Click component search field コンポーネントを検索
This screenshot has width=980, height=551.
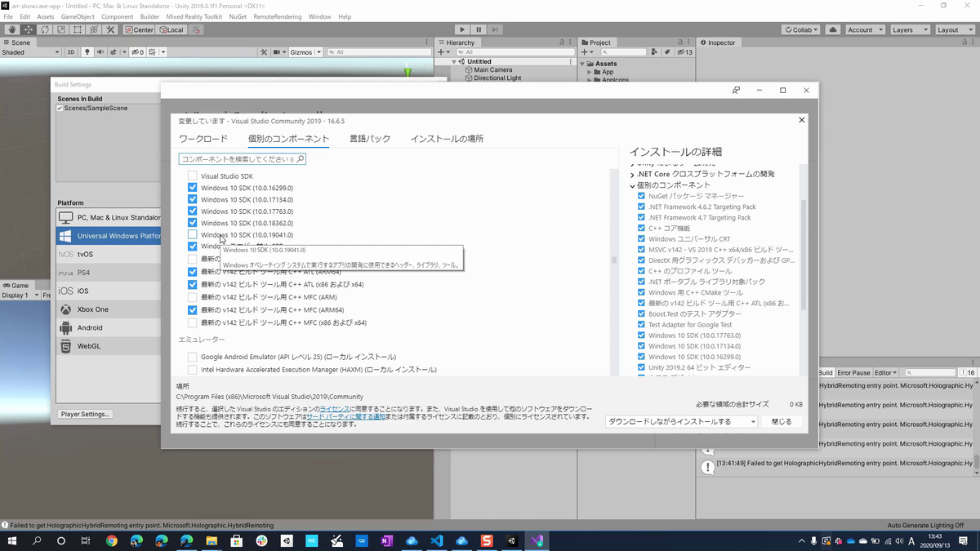tap(243, 159)
